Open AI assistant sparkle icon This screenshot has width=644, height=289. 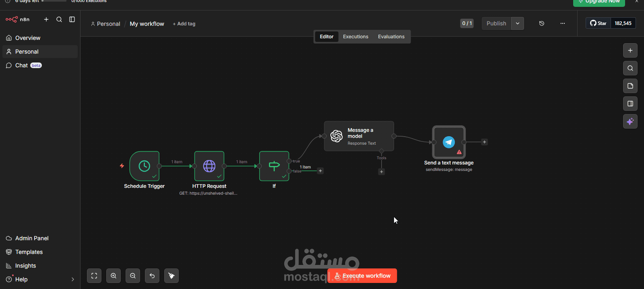point(630,121)
